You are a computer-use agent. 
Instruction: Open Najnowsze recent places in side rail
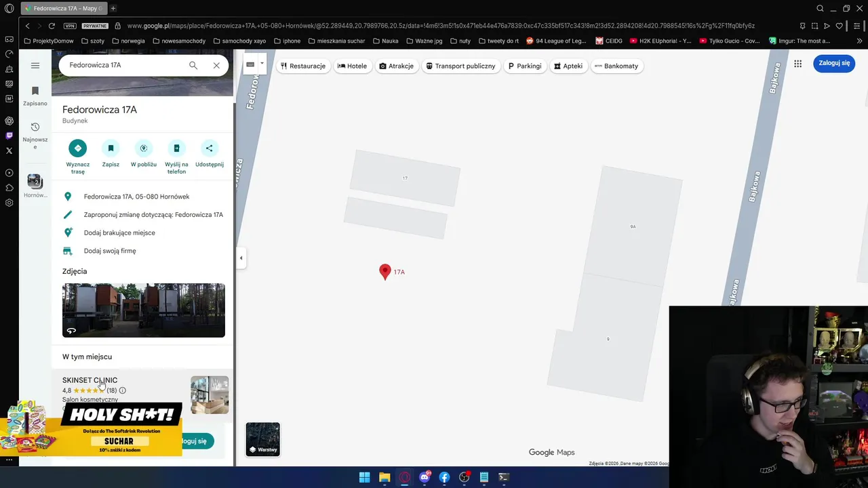35,136
